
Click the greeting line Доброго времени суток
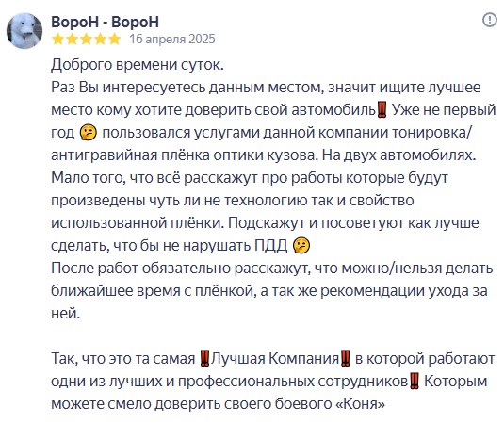point(138,65)
